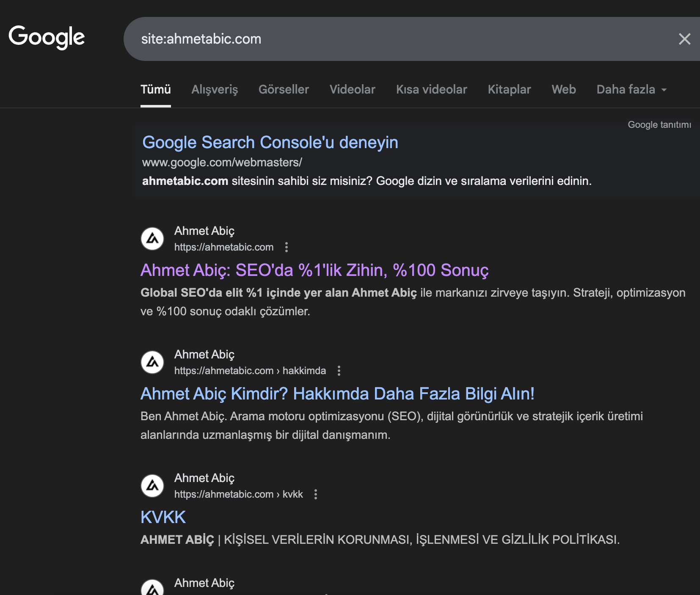Click the www.google.com/webmasters/ URL text

point(222,163)
